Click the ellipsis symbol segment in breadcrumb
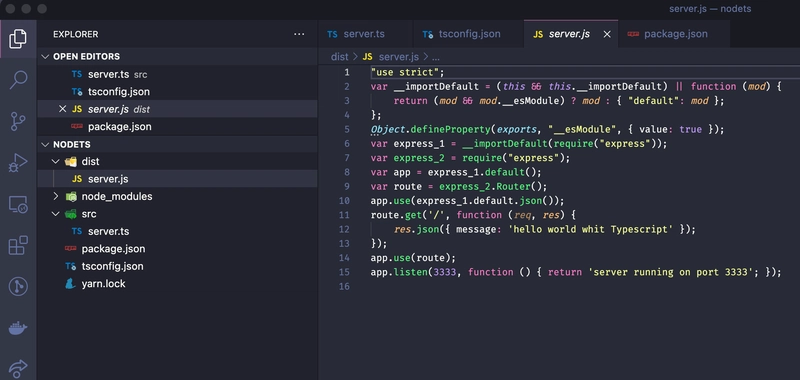This screenshot has width=800, height=380. [x=435, y=57]
